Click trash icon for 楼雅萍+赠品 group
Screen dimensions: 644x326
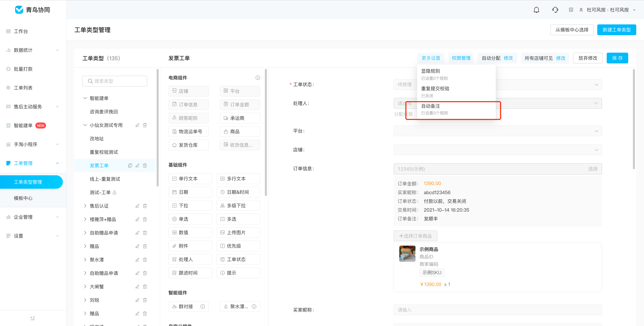(x=145, y=219)
